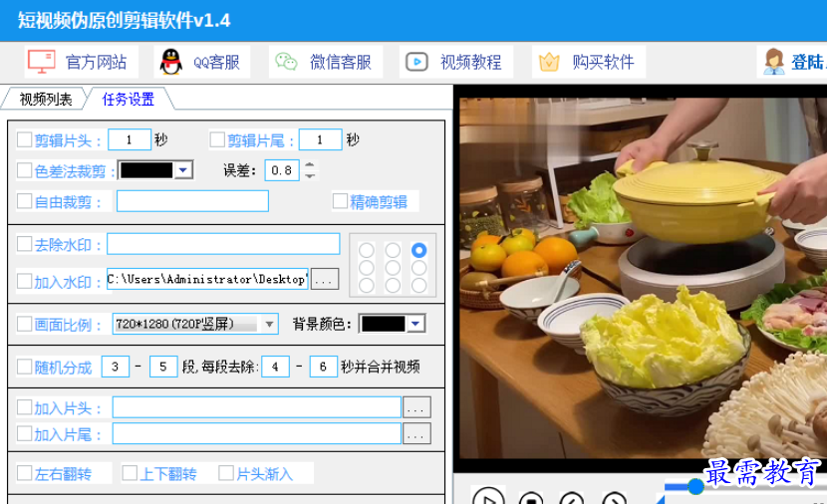Click the 去除水印 text field
Screen dimensions: 827x504
tap(223, 244)
